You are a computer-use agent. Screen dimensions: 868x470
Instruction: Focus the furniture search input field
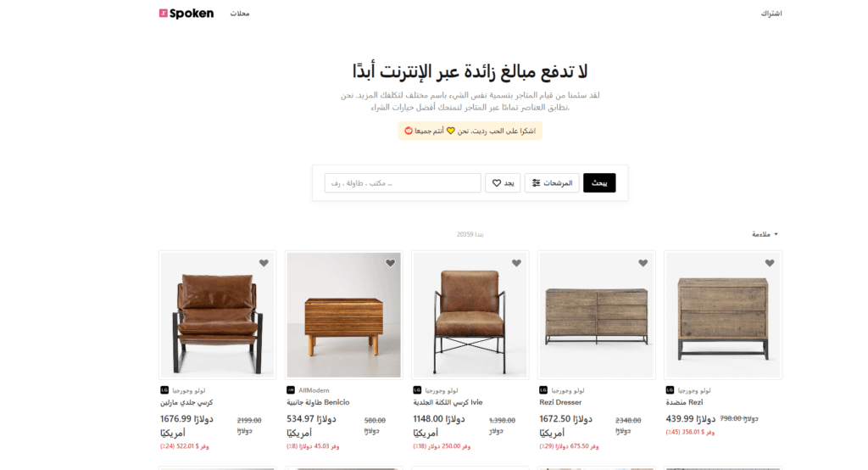tap(403, 183)
